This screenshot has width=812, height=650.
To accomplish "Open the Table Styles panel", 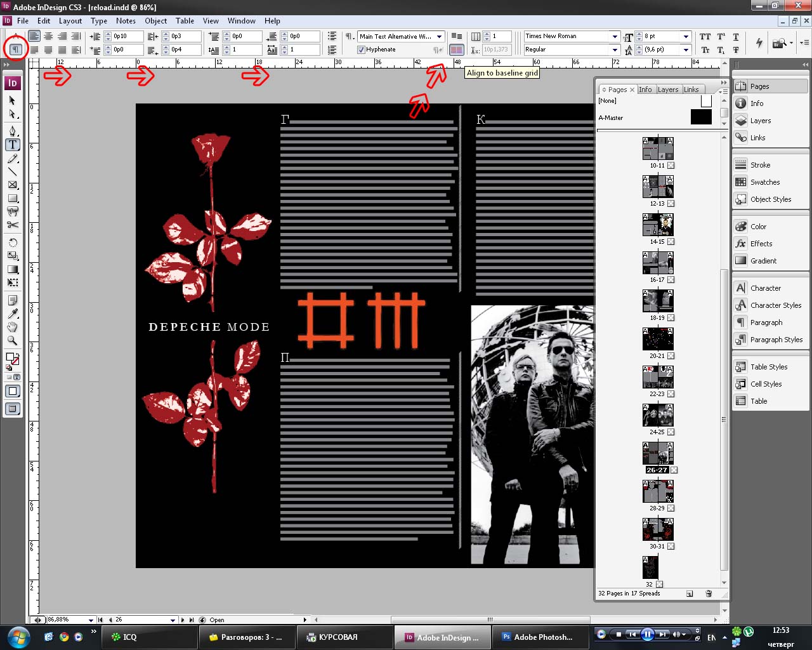I will pos(771,367).
